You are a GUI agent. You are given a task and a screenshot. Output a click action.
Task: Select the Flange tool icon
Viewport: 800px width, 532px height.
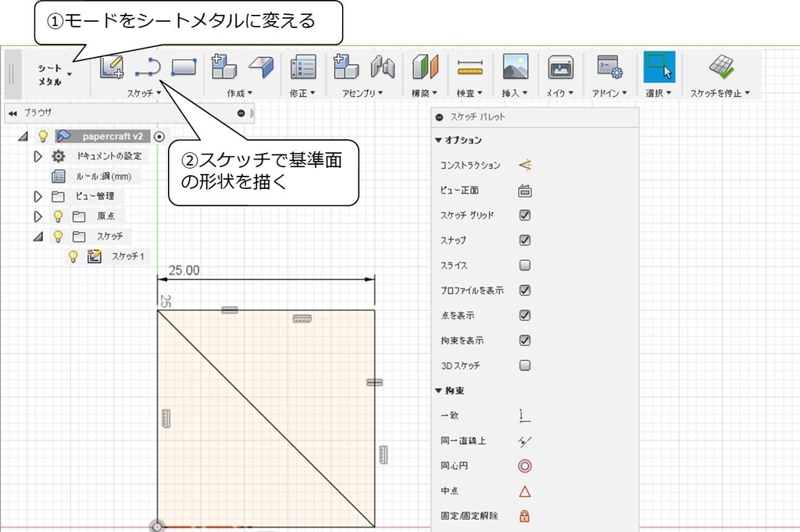[x=261, y=67]
